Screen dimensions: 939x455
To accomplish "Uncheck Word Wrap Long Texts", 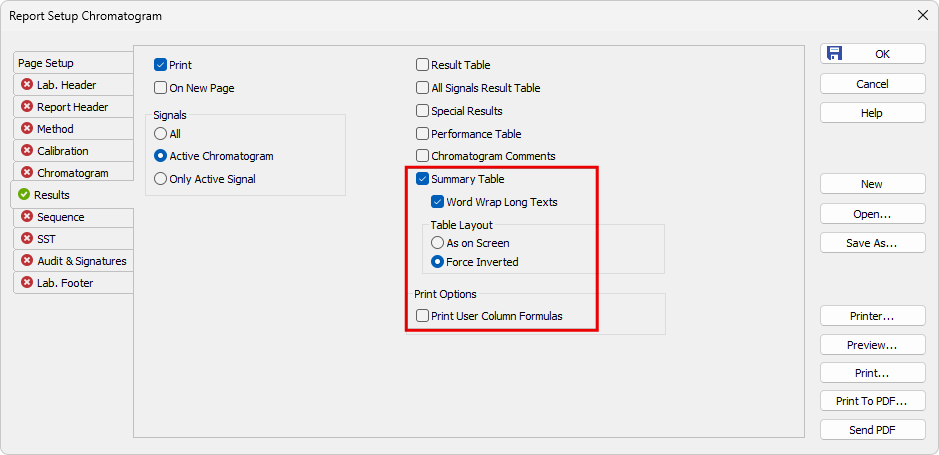I will click(x=437, y=202).
